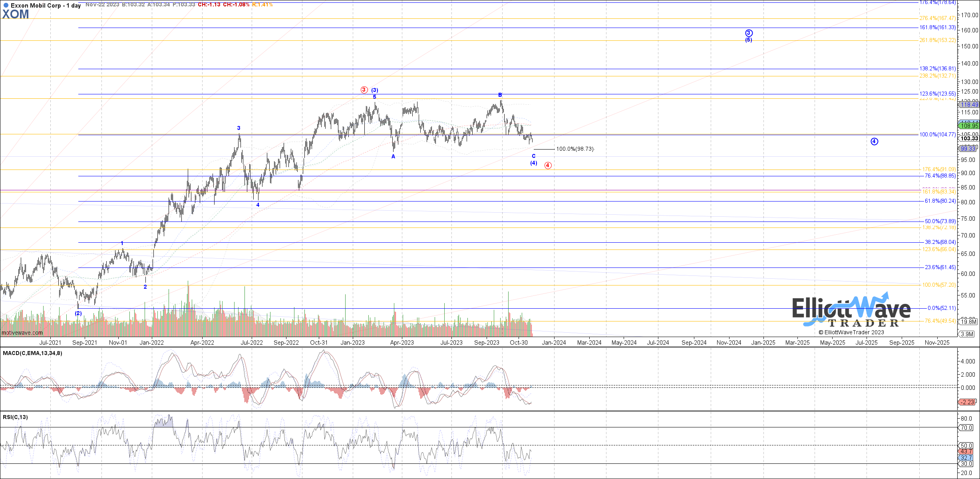Select the yellow 176.4%(91.09) label
Screen dimensions: 980x479
tap(938, 169)
